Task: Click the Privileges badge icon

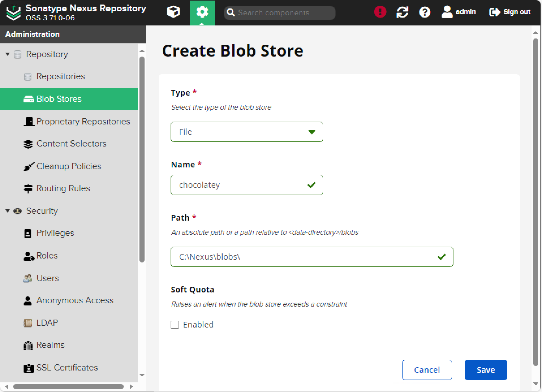Action: [28, 233]
